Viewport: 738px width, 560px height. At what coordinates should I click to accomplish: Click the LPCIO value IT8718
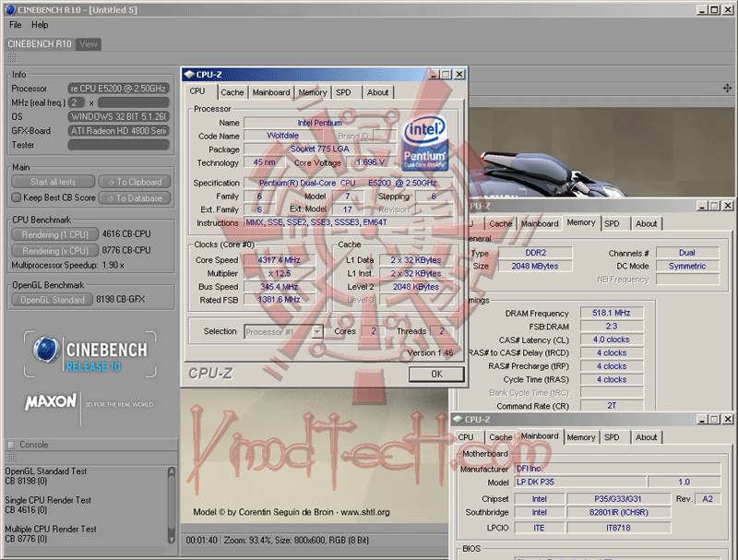click(x=618, y=528)
